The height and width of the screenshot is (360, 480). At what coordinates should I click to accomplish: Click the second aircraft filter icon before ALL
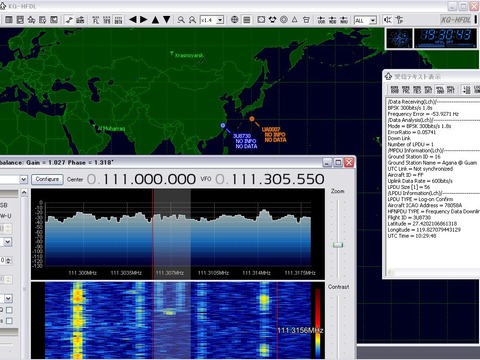point(333,20)
